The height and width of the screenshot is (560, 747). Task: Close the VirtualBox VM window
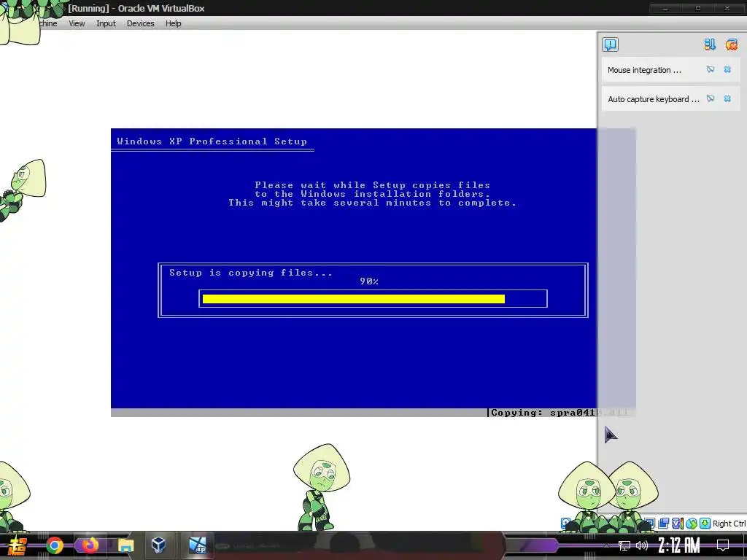coord(727,8)
